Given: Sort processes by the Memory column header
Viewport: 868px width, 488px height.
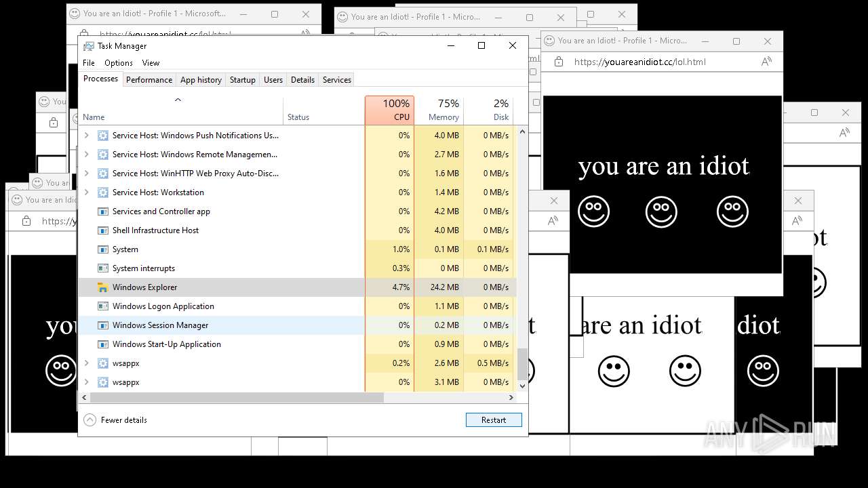Looking at the screenshot, I should pos(439,110).
